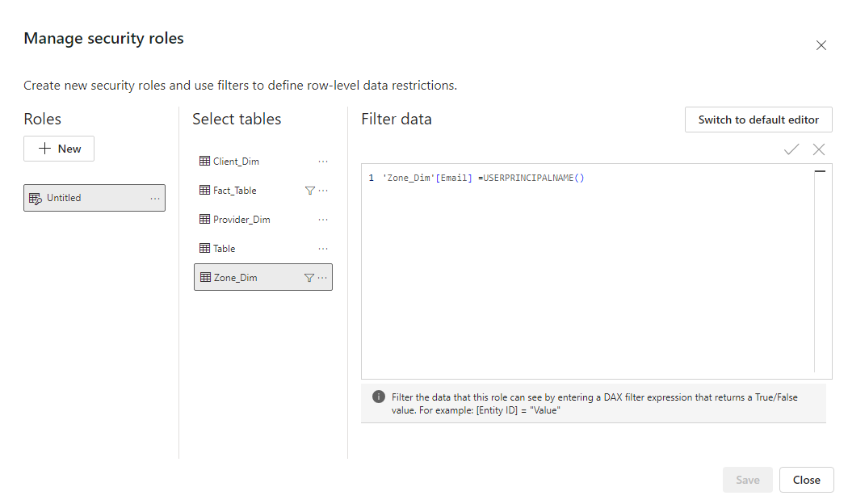
Task: Click the USERPRINCIPALNAME() function text
Action: point(533,178)
